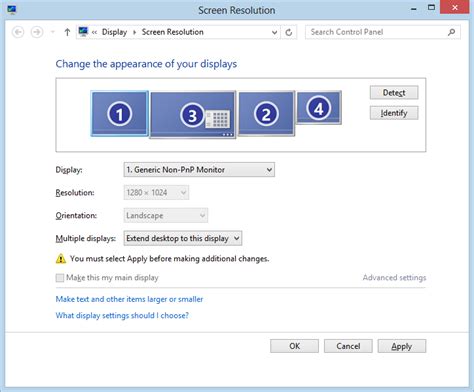Open the recent locations arrow
Screen dimensions: 474x392
point(52,32)
